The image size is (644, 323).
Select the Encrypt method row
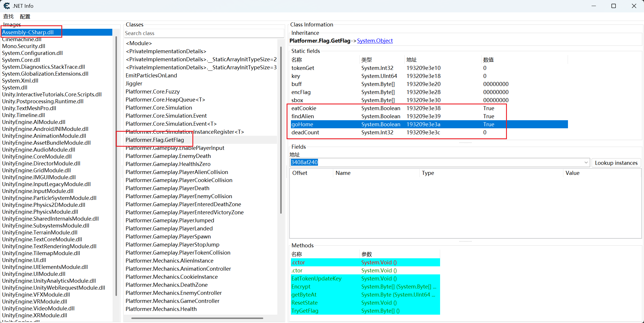(x=301, y=286)
